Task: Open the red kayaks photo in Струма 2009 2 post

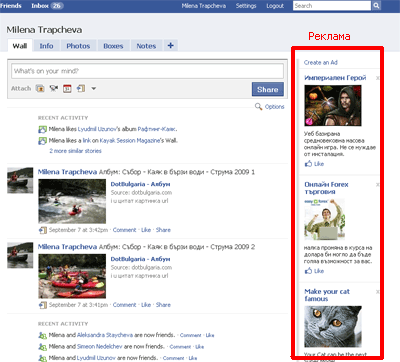Action: click(72, 276)
